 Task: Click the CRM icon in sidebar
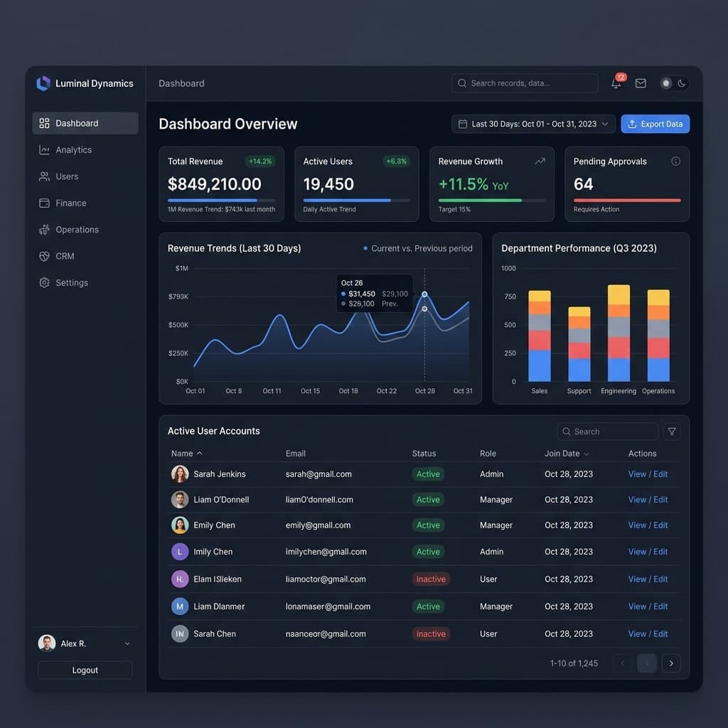[45, 256]
